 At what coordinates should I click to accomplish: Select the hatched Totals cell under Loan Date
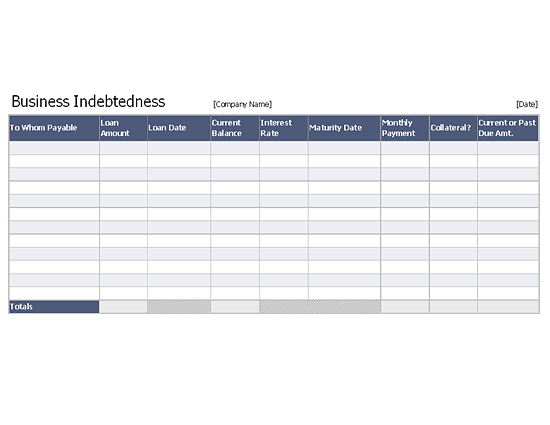(179, 307)
